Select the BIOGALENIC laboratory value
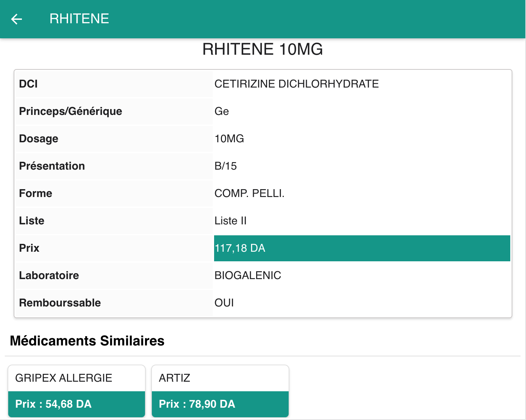The image size is (526, 420). 248,275
